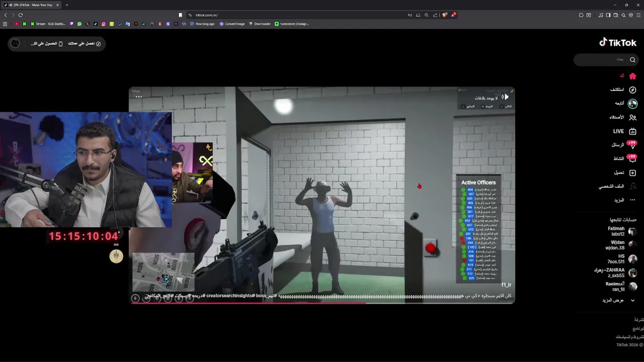644x362 pixels.
Task: Open Wjdan wjdan.38 account
Action: coord(621,245)
